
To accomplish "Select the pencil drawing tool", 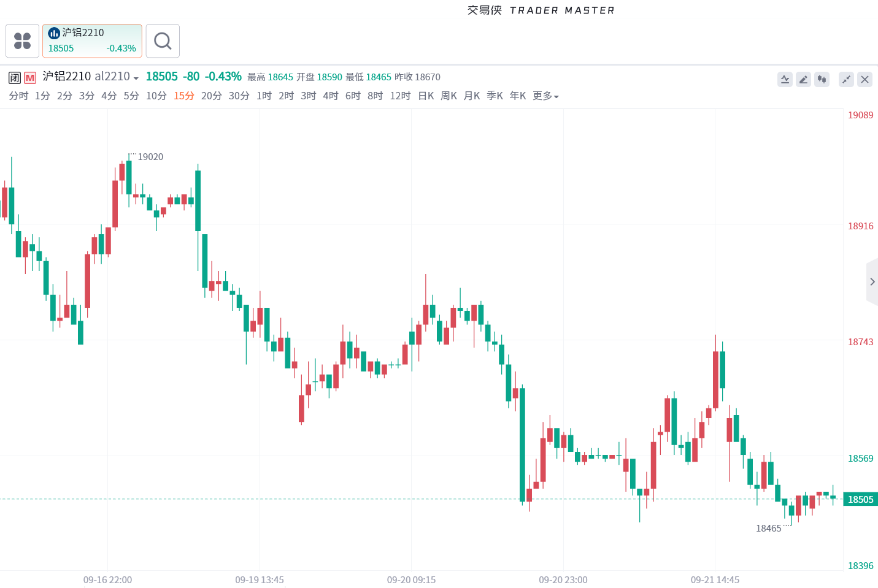I will [803, 79].
